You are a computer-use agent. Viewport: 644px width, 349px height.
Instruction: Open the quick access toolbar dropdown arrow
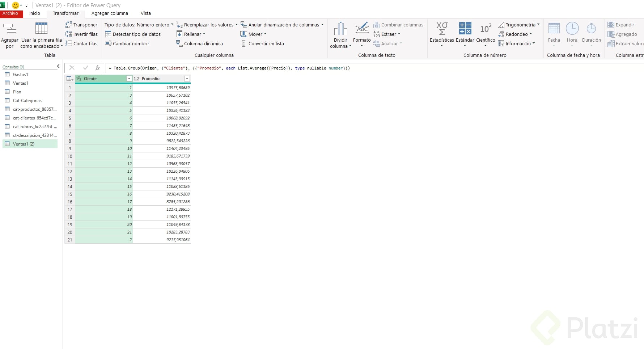(x=26, y=6)
